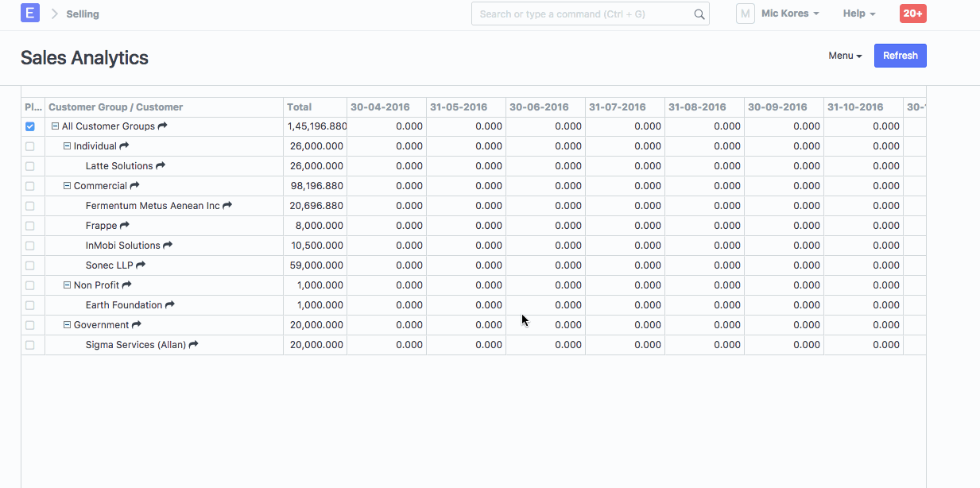The height and width of the screenshot is (488, 980).
Task: Navigate to Selling via the breadcrumb link
Action: (x=82, y=14)
